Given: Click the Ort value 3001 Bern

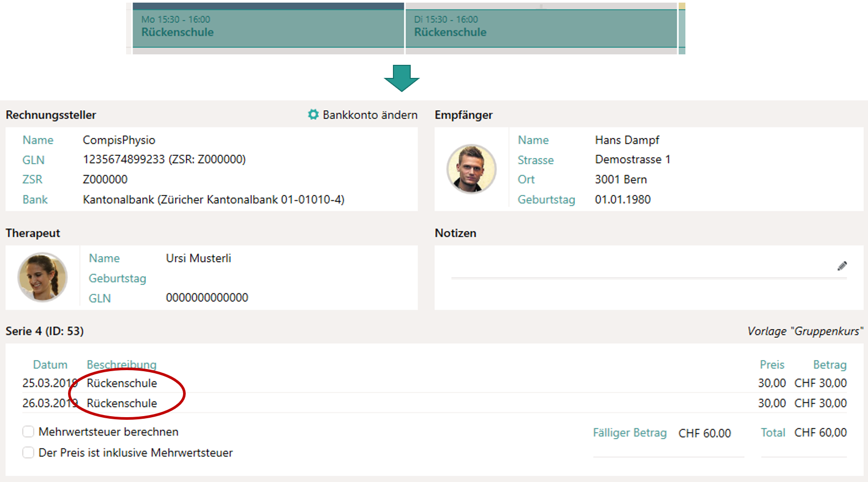Looking at the screenshot, I should point(621,179).
